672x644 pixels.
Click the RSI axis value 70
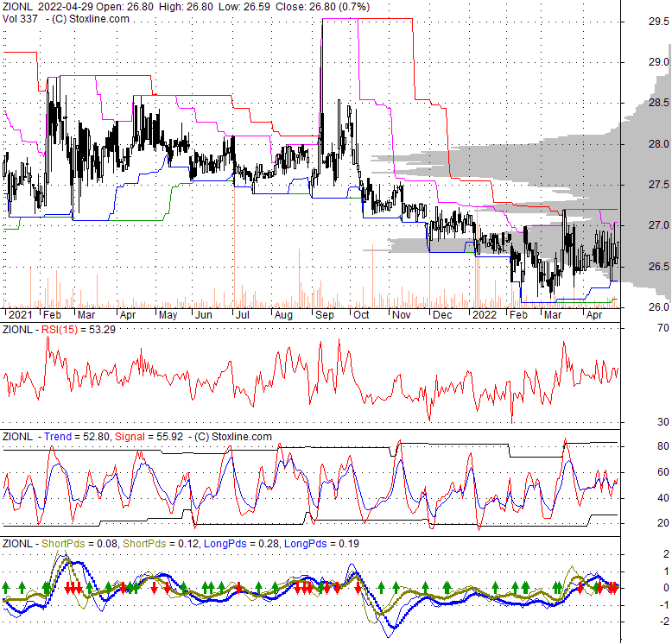(663, 328)
